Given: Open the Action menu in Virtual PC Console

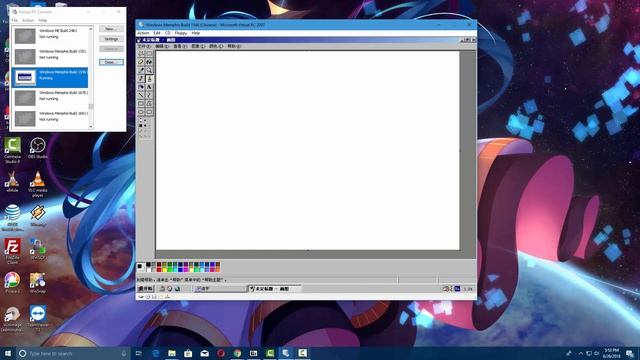Looking at the screenshot, I should 28,20.
